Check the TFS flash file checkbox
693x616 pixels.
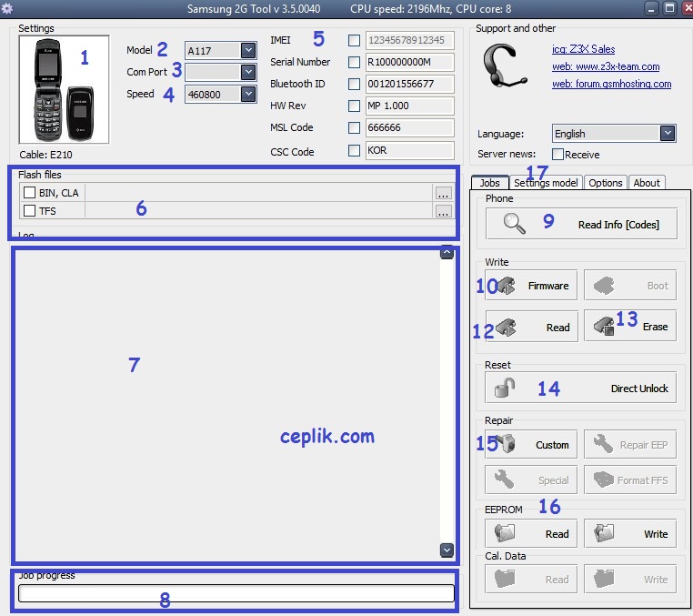coord(30,210)
